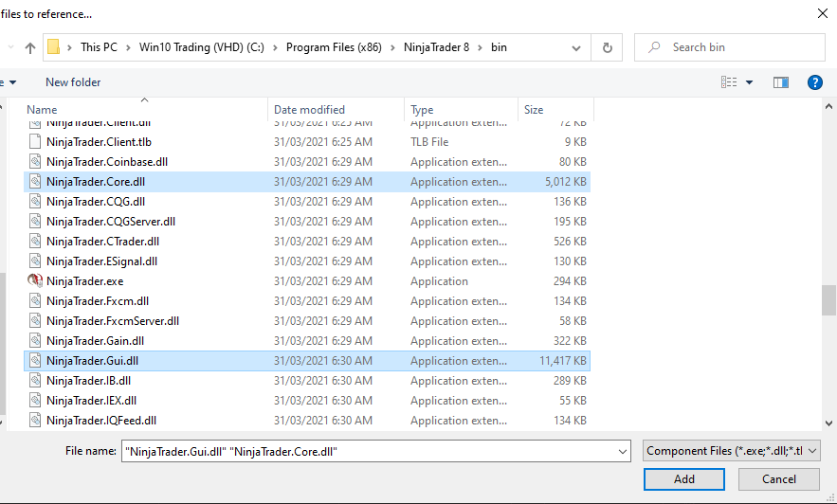Select the NinjaTrader.Gui.dll file name

[92, 361]
